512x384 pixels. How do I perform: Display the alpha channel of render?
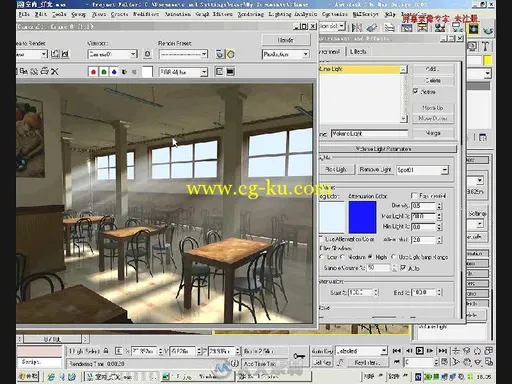coord(124,72)
